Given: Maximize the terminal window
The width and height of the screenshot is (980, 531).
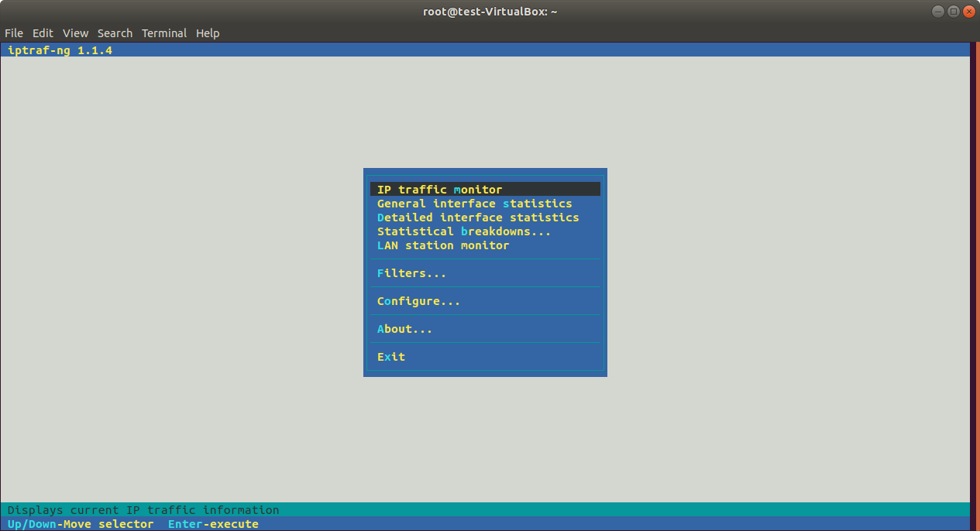Looking at the screenshot, I should pyautogui.click(x=954, y=11).
